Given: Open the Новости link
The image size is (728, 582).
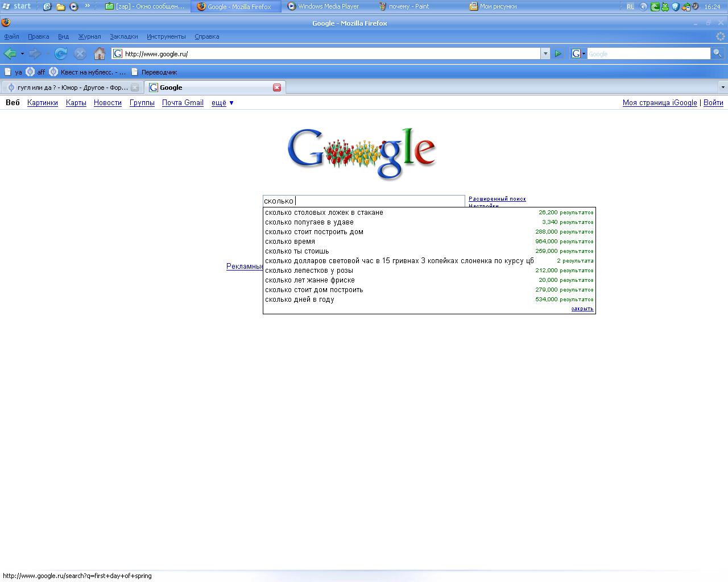Looking at the screenshot, I should point(107,103).
